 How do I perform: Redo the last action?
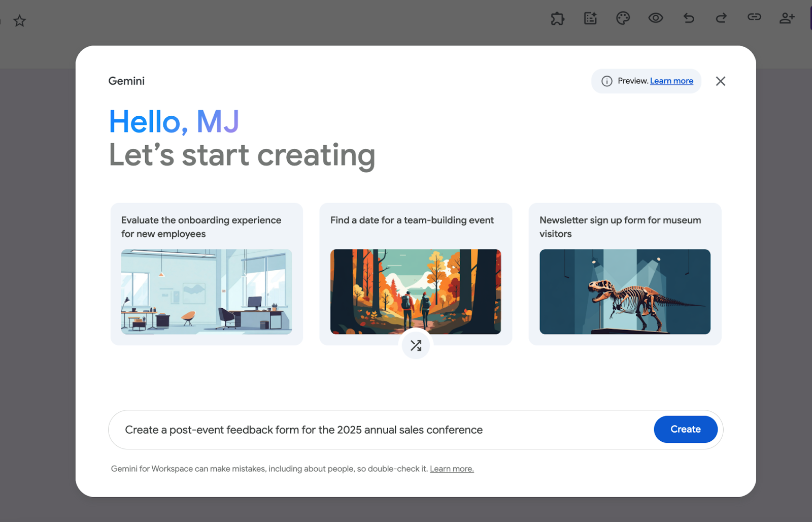click(721, 18)
